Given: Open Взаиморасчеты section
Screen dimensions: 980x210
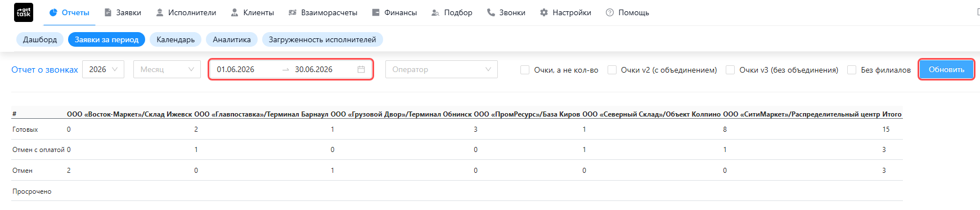Looking at the screenshot, I should tap(323, 12).
